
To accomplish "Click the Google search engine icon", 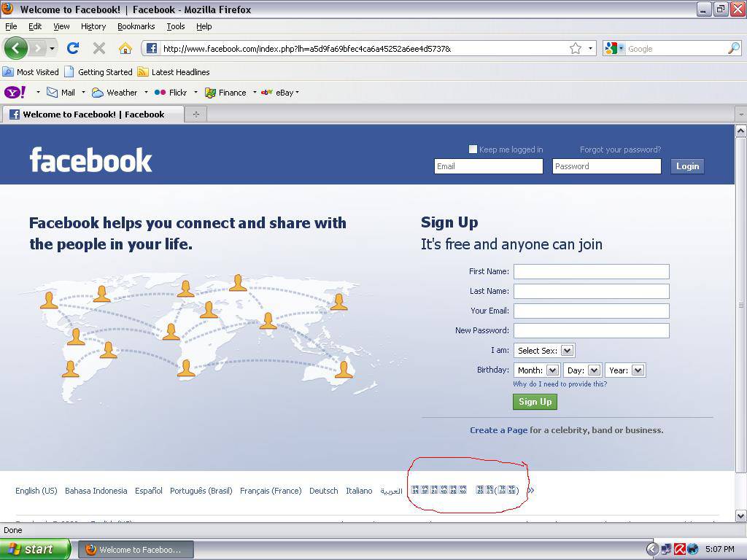I will point(611,48).
